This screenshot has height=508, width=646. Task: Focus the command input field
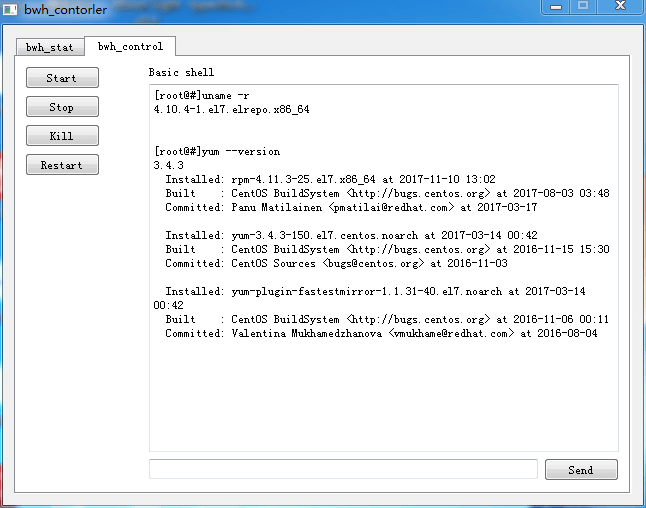click(x=343, y=469)
